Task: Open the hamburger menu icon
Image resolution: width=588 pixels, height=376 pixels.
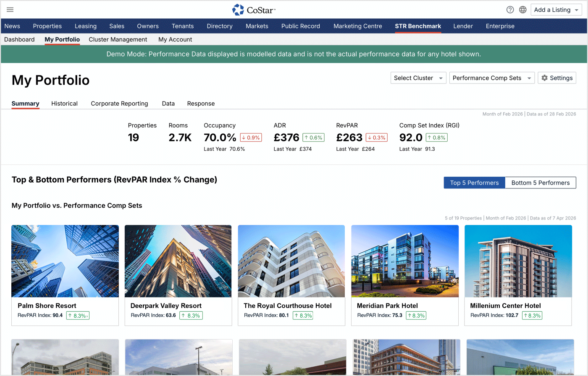Action: (x=10, y=10)
